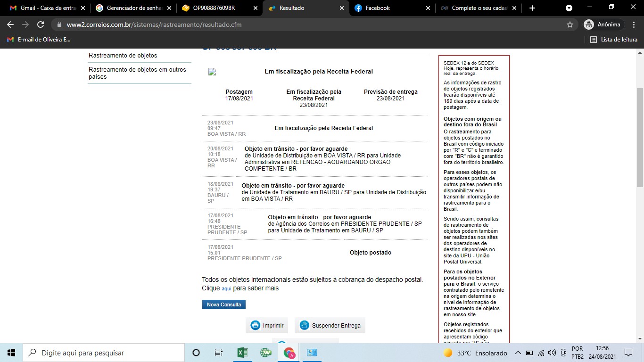The image size is (644, 362).
Task: Click the Postagem 17/08/2021 label
Action: click(239, 95)
